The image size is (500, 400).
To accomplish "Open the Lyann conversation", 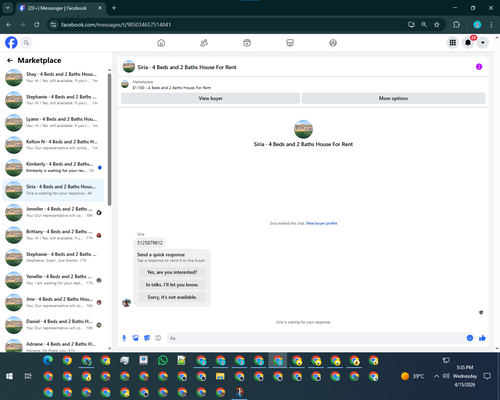I will (53, 122).
